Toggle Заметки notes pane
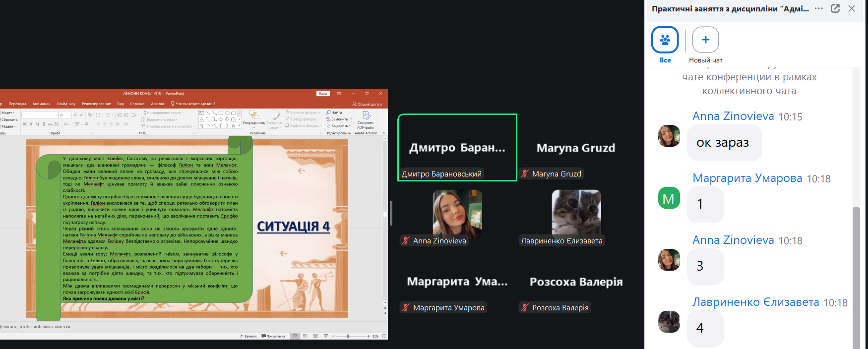868x349 pixels. click(x=248, y=336)
